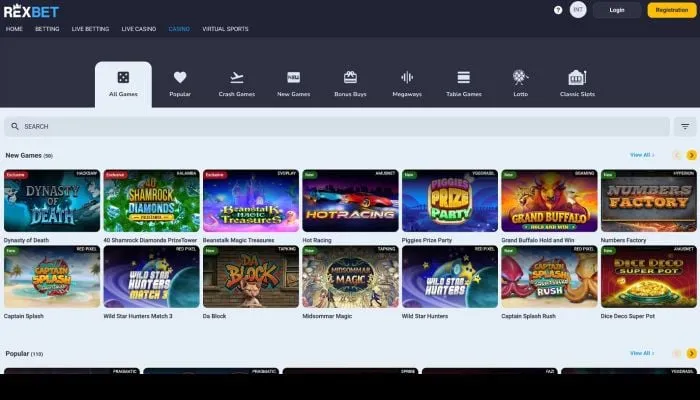700x400 pixels.
Task: Open 40 Shamrock Diamonds PrizeTower thumbnail
Action: coord(151,200)
